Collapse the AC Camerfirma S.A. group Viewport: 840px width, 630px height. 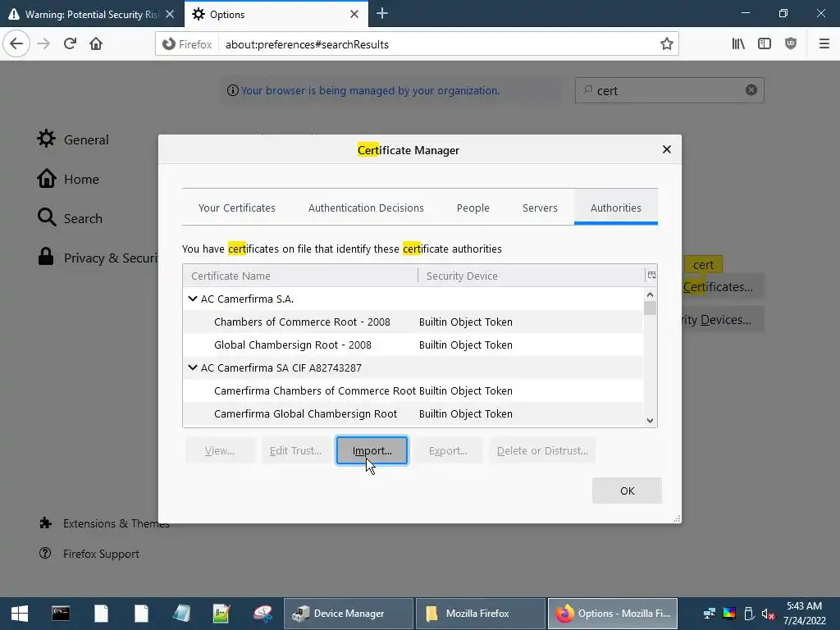tap(193, 299)
